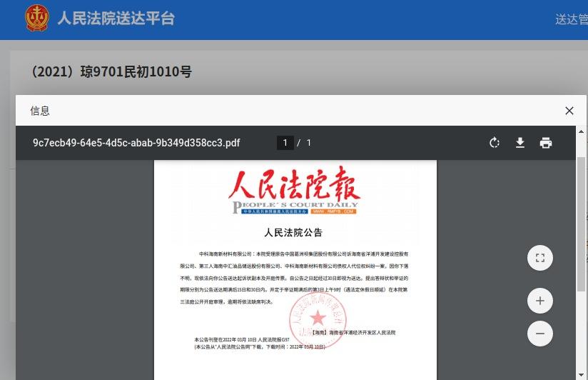Click the 人民法院公告 heading in the PDF

click(293, 233)
